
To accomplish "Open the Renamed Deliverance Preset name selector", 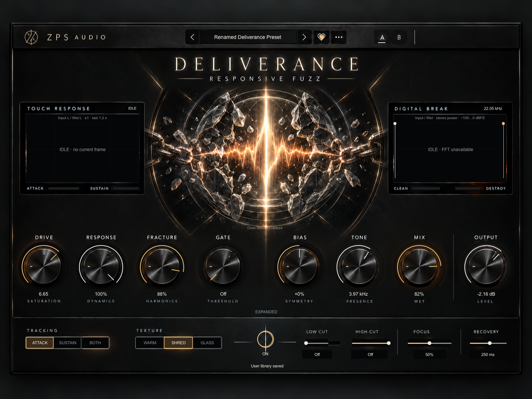I will tap(248, 37).
